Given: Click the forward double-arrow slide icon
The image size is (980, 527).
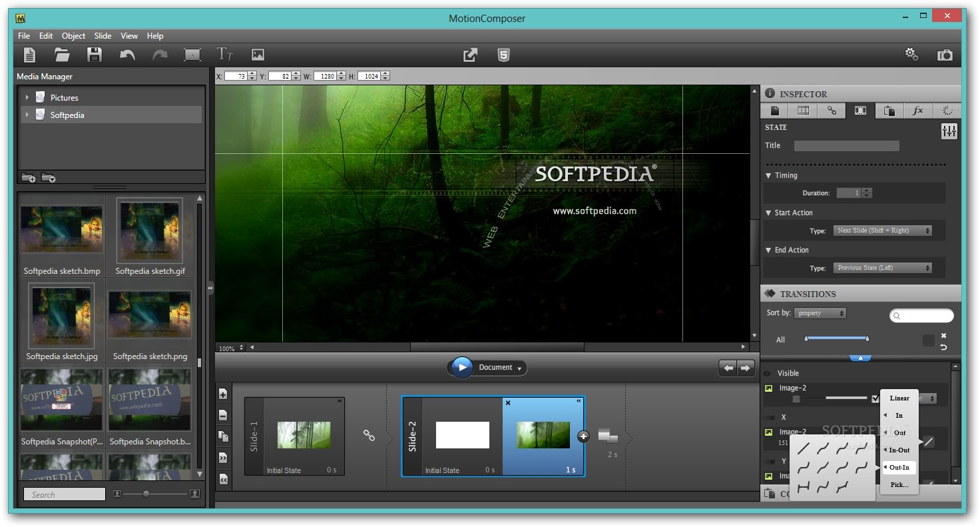Looking at the screenshot, I should pos(223,458).
